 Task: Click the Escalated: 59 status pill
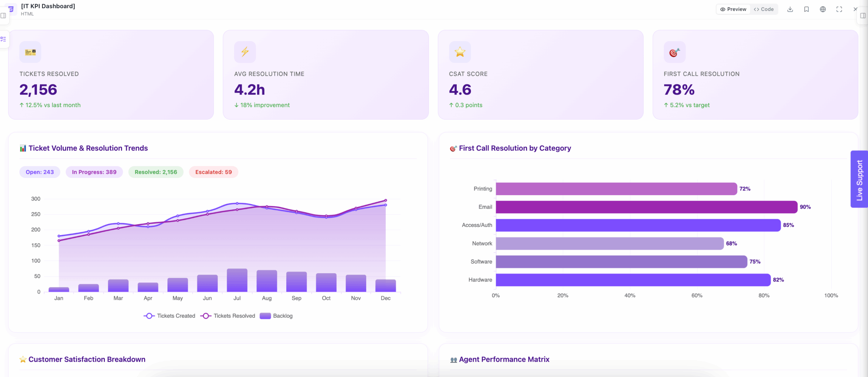(214, 172)
